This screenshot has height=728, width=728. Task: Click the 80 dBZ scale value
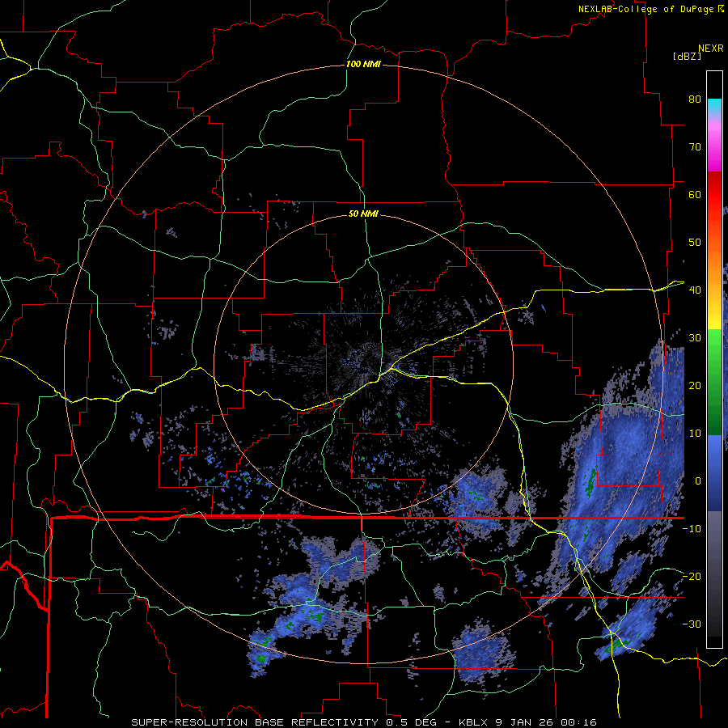[695, 99]
